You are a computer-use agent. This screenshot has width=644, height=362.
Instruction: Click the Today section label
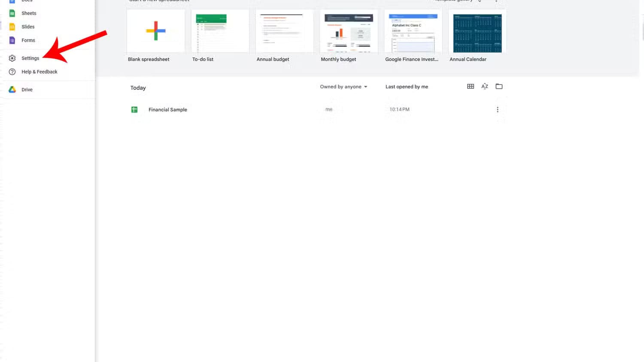pyautogui.click(x=138, y=88)
